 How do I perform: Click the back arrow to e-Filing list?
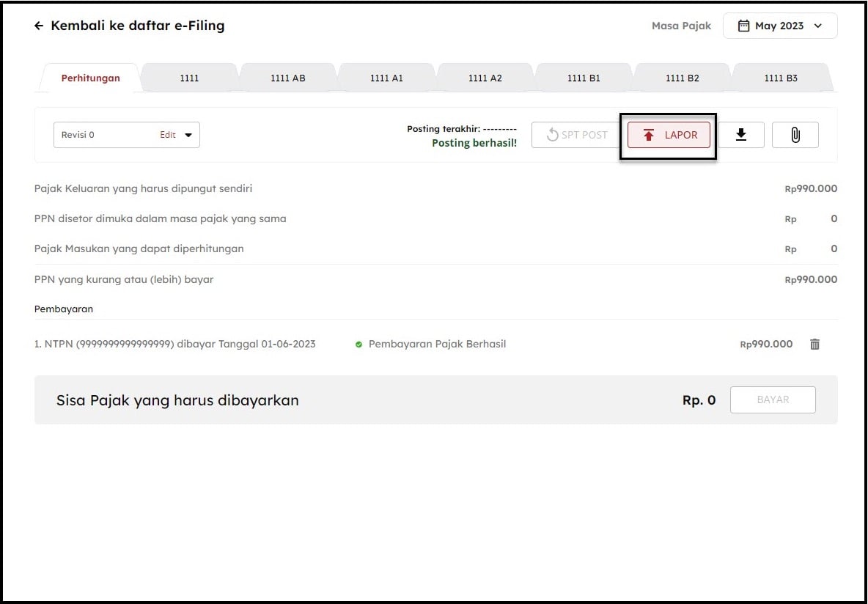click(39, 26)
